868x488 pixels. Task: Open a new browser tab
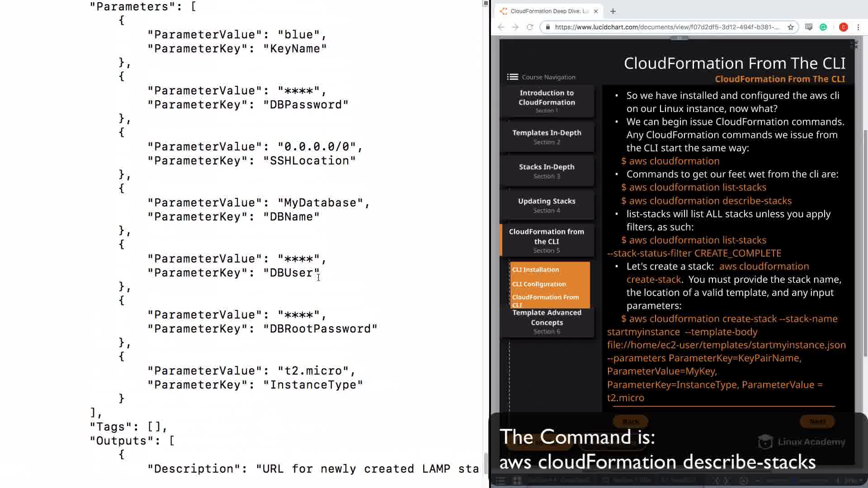click(x=613, y=11)
